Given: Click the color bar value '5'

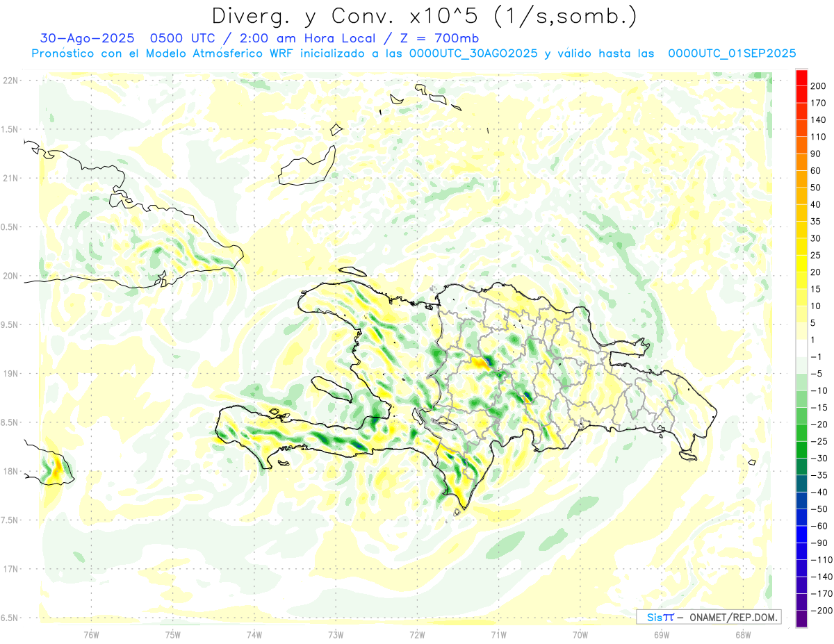Looking at the screenshot, I should [814, 323].
